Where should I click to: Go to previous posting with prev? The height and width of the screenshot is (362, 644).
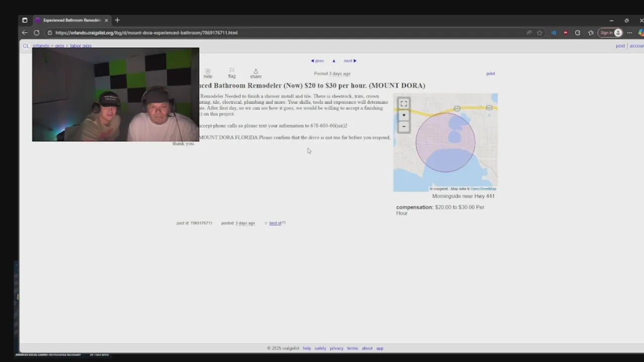[x=317, y=61]
